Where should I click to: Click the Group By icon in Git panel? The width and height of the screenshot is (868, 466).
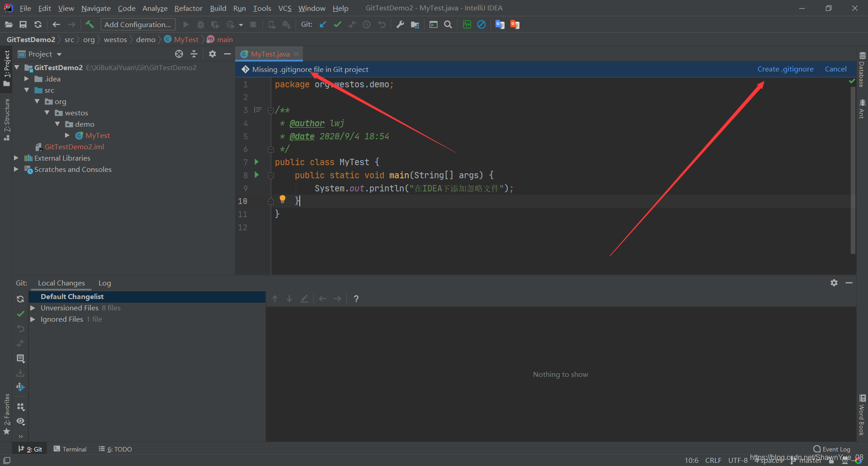(20, 407)
